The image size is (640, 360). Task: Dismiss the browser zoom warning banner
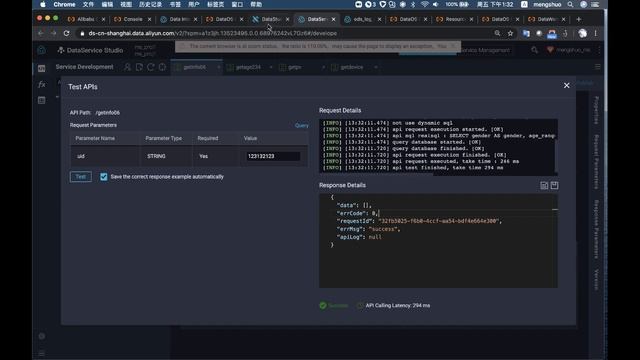453,46
